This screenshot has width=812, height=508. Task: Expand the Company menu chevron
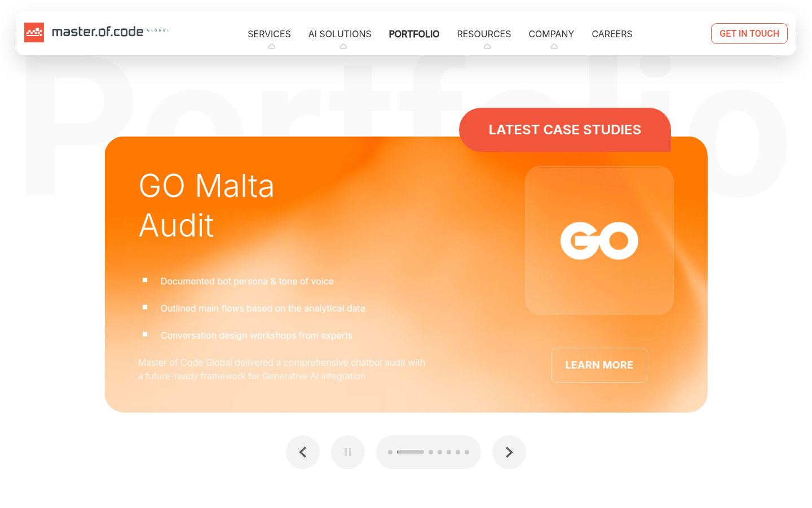tap(554, 46)
